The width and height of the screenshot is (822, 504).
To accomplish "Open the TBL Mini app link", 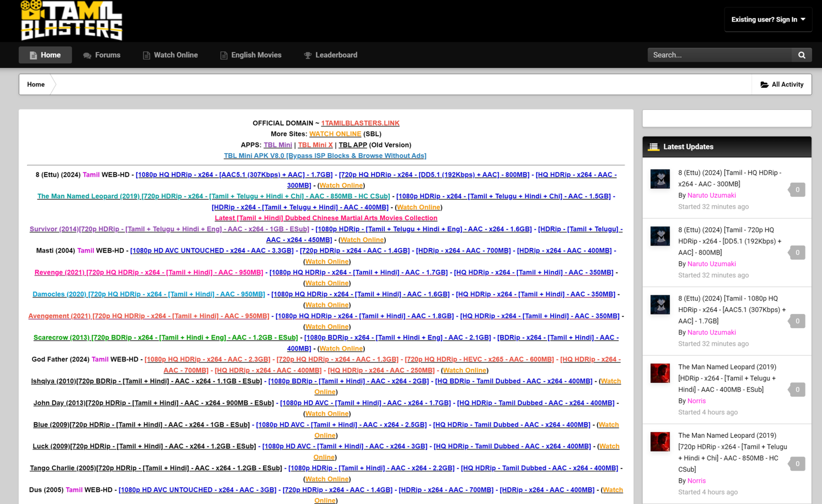I will point(278,145).
